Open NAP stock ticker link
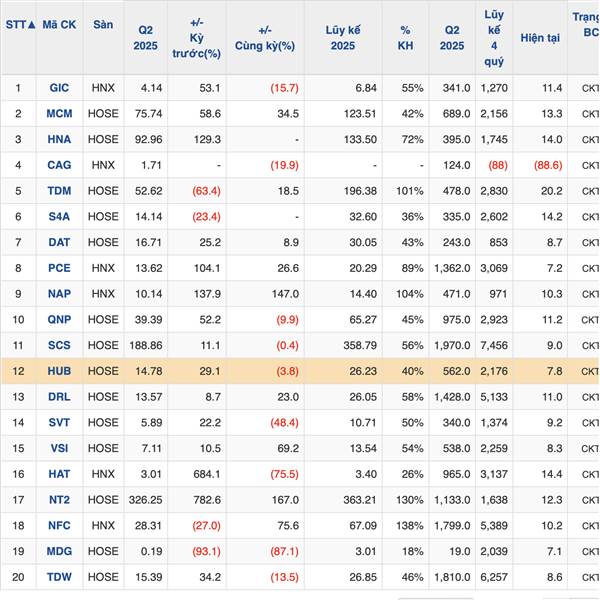The image size is (600, 600). click(59, 294)
